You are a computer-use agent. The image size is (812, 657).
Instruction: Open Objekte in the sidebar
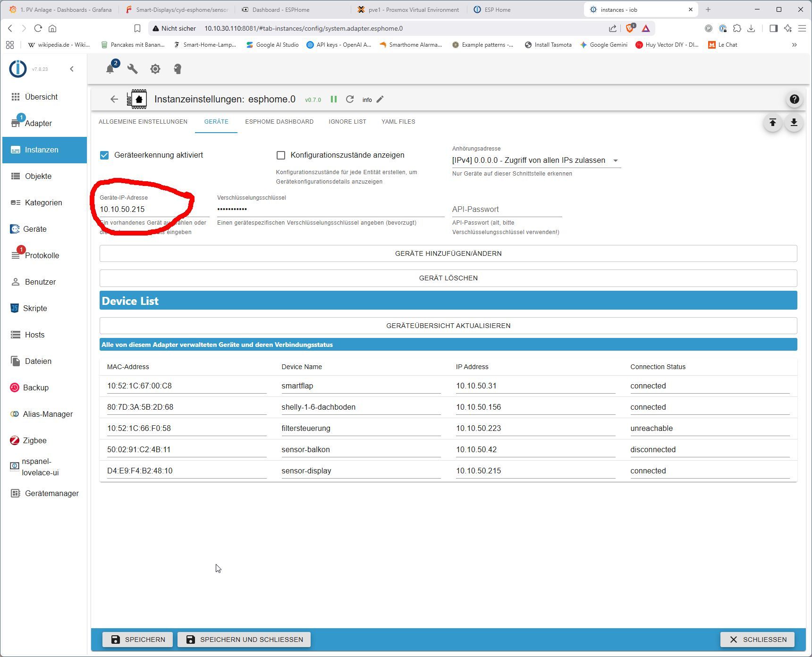click(x=44, y=176)
